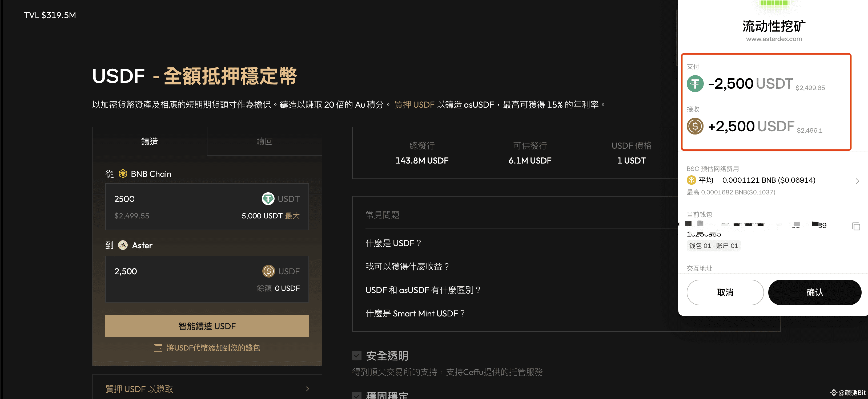868x399 pixels.
Task: Click the Tether icon in the wallet pay section
Action: pyautogui.click(x=695, y=84)
